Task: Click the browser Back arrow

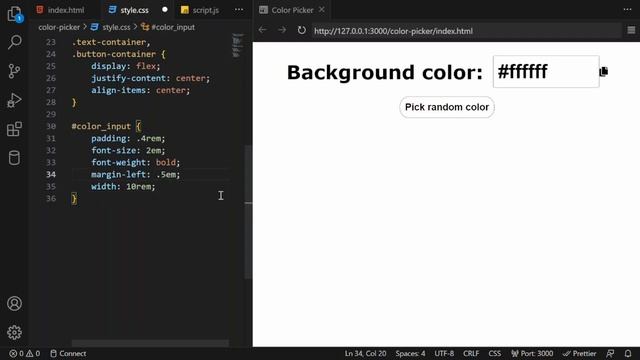Action: point(262,30)
